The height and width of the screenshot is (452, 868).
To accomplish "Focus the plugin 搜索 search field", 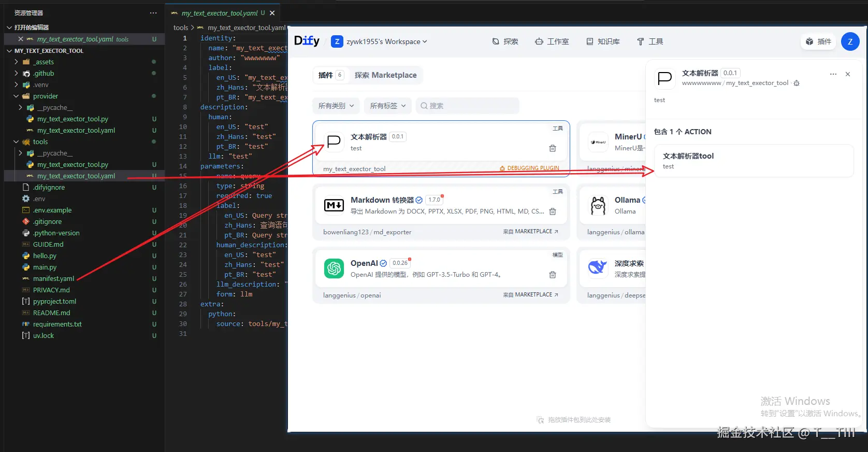I will (x=468, y=106).
